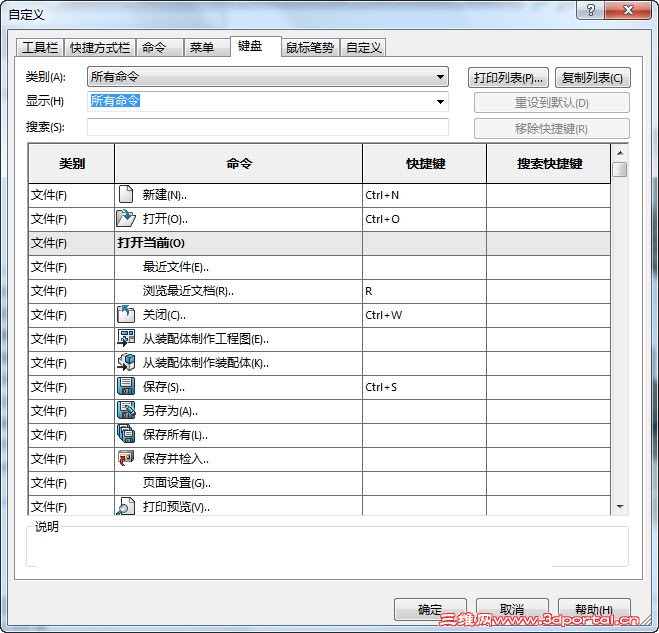The image size is (659, 633).
Task: Click the icon for 保存并检入
Action: pyautogui.click(x=126, y=459)
